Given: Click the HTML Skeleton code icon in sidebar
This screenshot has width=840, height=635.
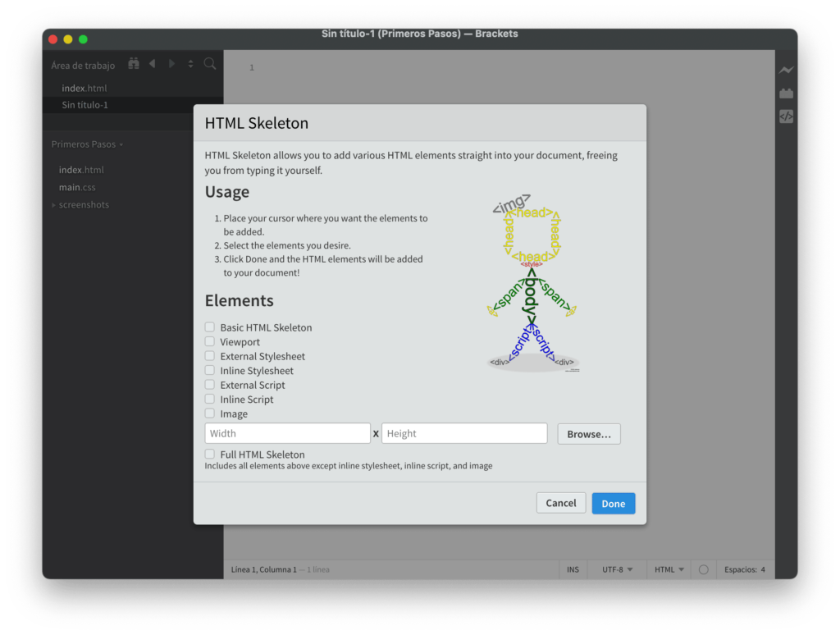Looking at the screenshot, I should (787, 116).
